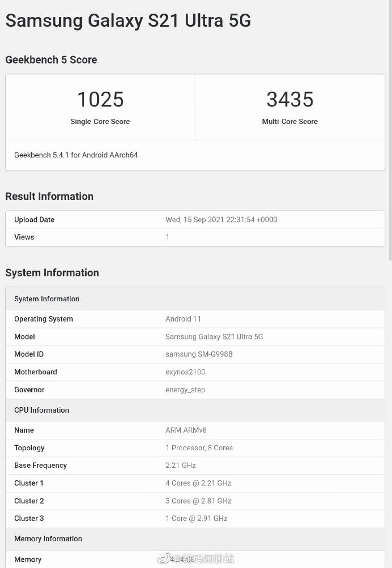The height and width of the screenshot is (568, 392).
Task: Click the large System Information section heading
Action: tap(52, 273)
